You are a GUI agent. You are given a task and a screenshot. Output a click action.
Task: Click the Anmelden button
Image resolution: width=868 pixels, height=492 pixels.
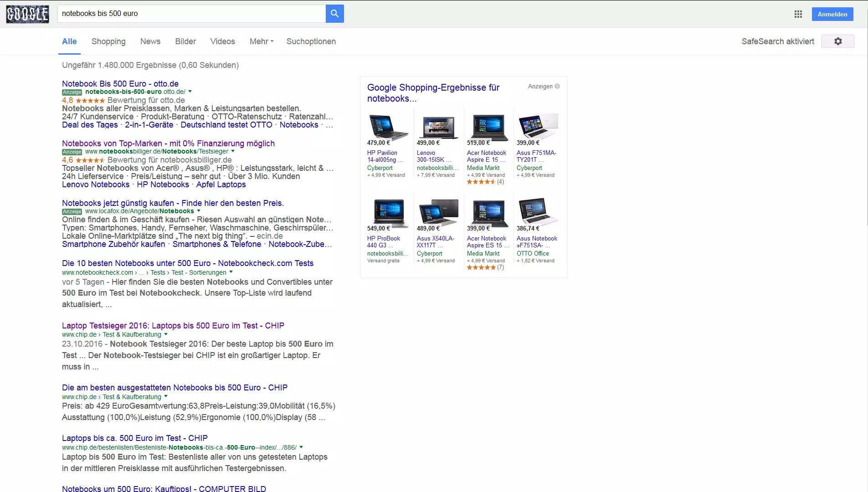(x=832, y=14)
